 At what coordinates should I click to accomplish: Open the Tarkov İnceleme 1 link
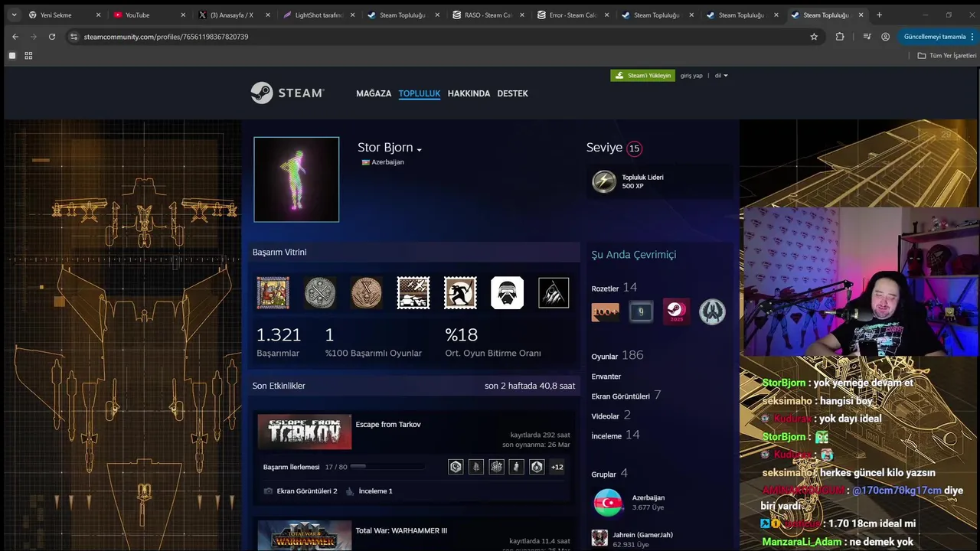point(369,491)
